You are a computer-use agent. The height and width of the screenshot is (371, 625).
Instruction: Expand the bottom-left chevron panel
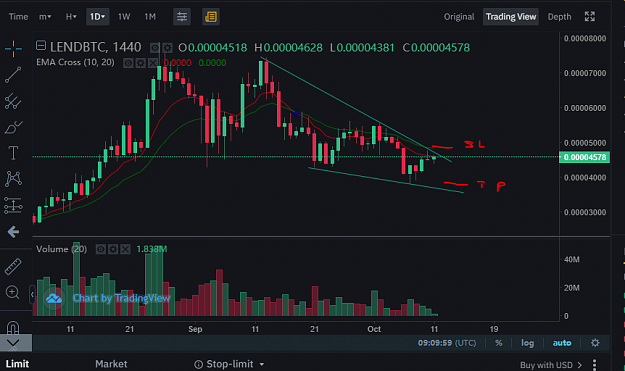[x=13, y=343]
